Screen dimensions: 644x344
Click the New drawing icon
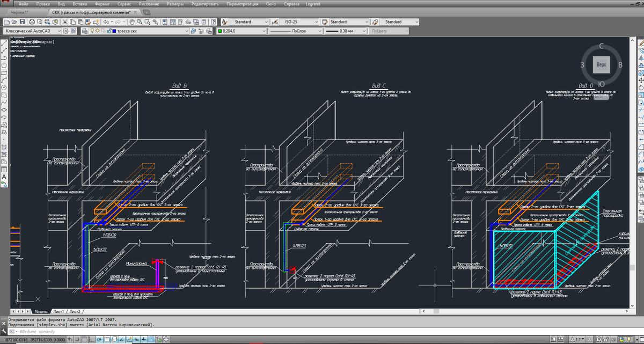6,22
